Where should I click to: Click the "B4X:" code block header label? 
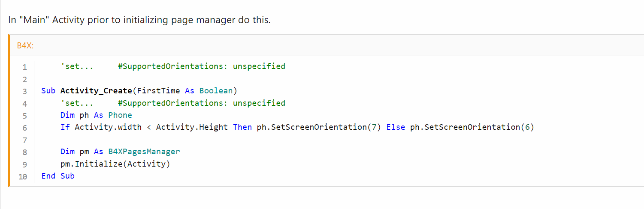click(x=25, y=46)
